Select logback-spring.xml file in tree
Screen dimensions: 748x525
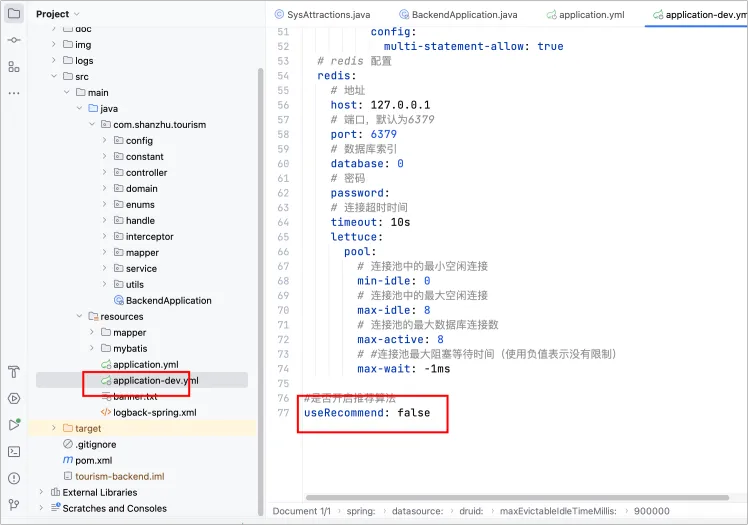(154, 412)
